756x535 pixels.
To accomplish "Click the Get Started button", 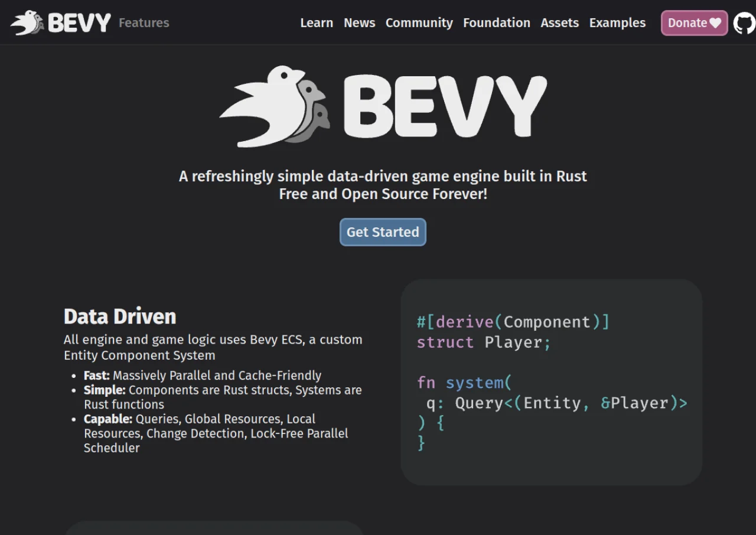I will coord(383,232).
